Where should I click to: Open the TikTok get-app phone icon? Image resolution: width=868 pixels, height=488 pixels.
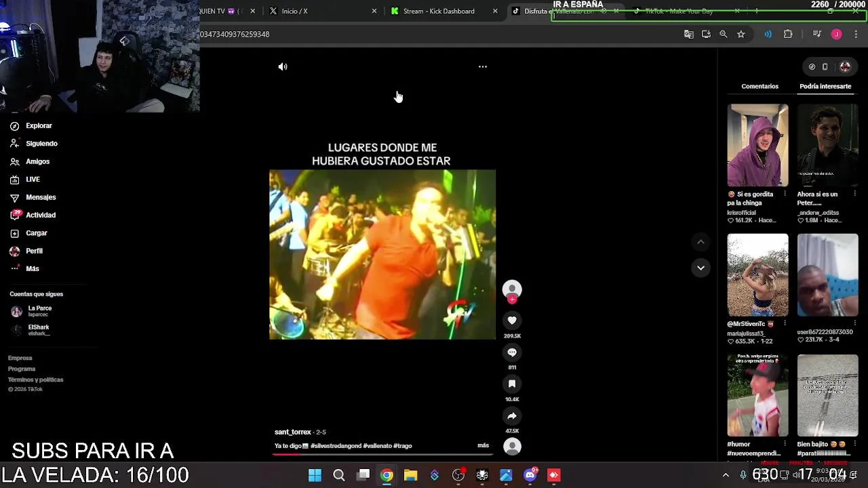pyautogui.click(x=825, y=66)
